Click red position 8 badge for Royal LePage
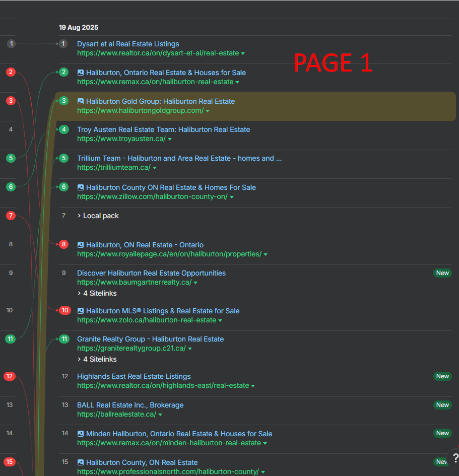459x476 pixels. [63, 244]
